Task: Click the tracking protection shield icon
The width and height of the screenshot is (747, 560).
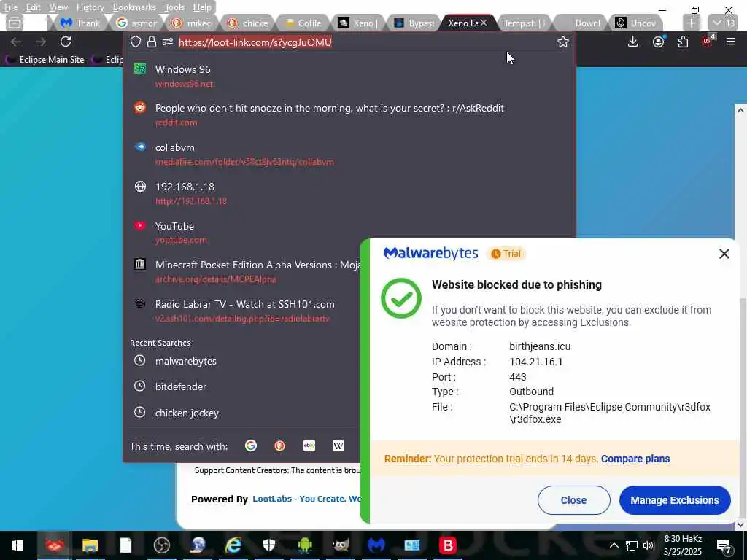Action: (x=136, y=42)
